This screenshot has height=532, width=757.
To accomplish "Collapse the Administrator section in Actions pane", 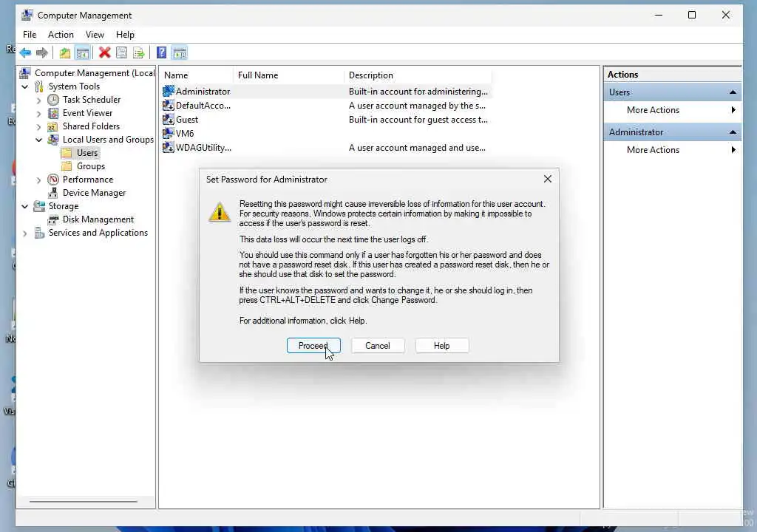I will coord(733,132).
